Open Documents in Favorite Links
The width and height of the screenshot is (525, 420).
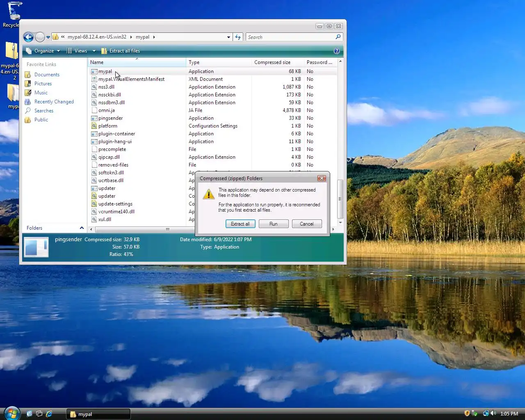42,75
